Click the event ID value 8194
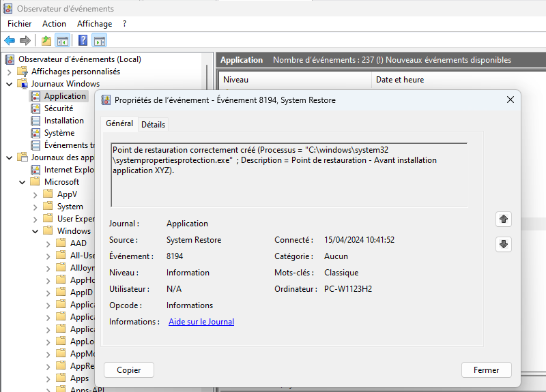The height and width of the screenshot is (392, 546). pyautogui.click(x=175, y=256)
